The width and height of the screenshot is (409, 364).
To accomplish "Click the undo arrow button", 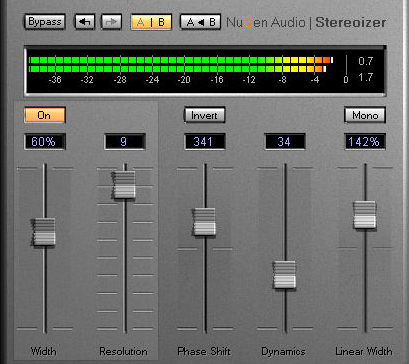I will coord(85,22).
